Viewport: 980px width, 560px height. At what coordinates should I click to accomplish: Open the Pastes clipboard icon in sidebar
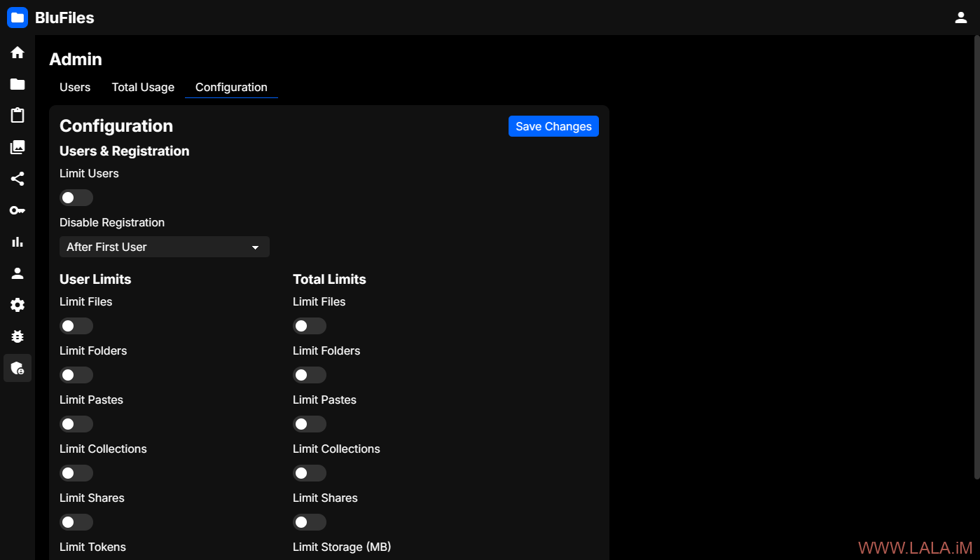(18, 116)
